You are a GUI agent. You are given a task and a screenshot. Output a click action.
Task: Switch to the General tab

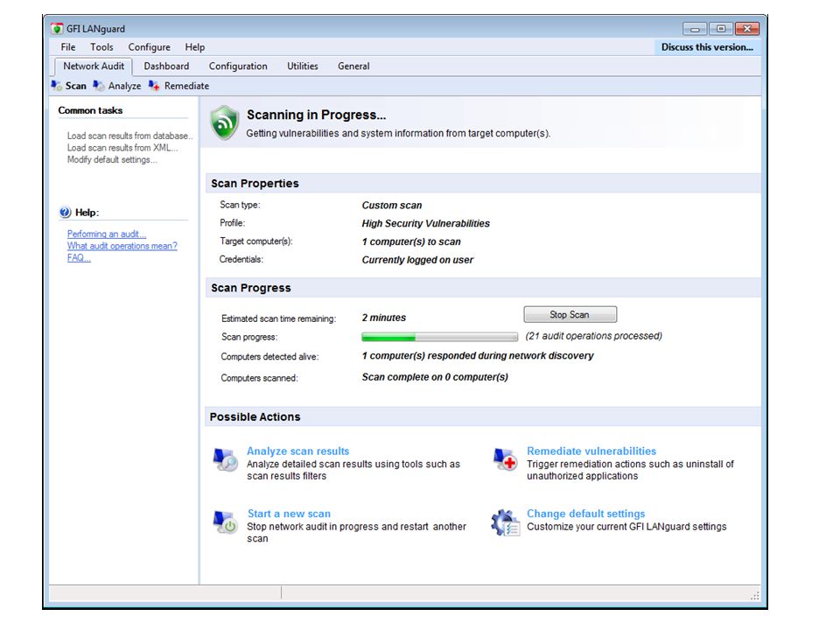[x=353, y=66]
